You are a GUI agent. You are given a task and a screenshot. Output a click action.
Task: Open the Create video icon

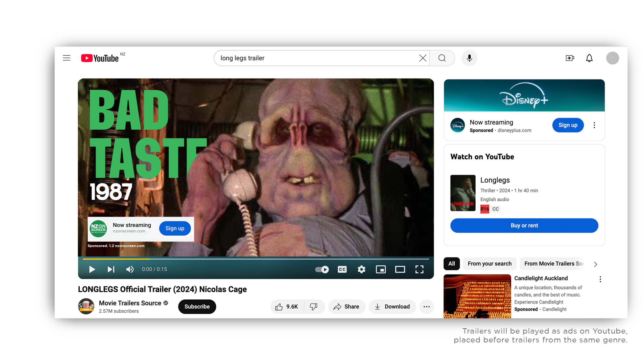click(570, 58)
